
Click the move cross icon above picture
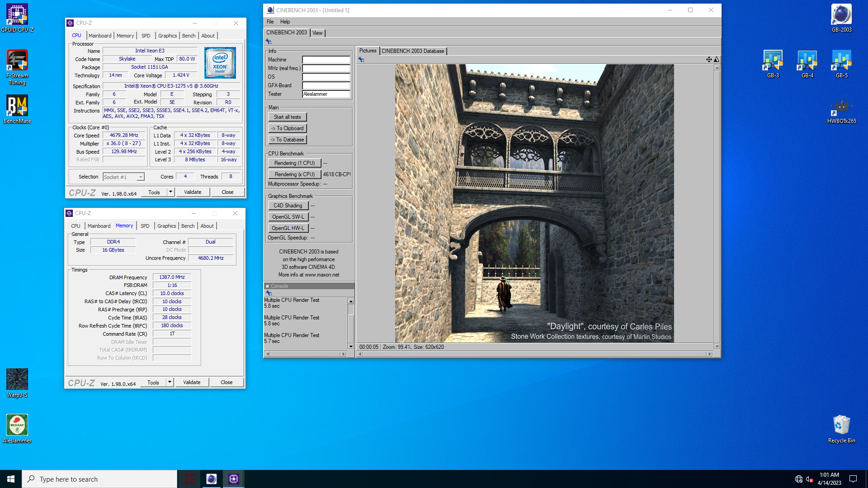point(709,59)
